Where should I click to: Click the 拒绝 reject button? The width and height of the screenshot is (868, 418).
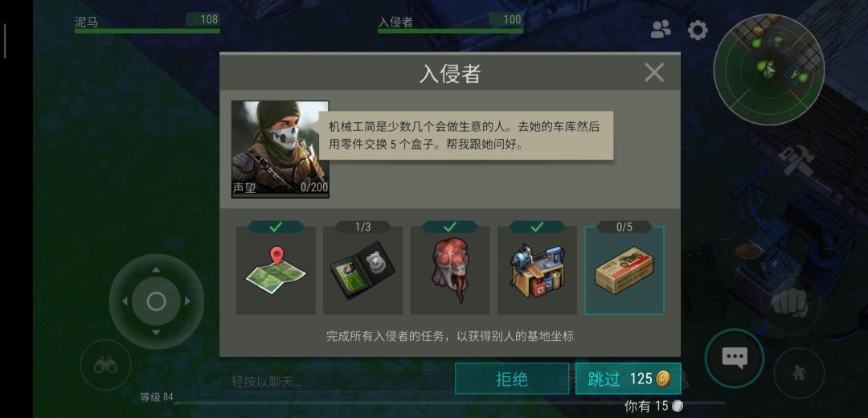[x=512, y=379]
